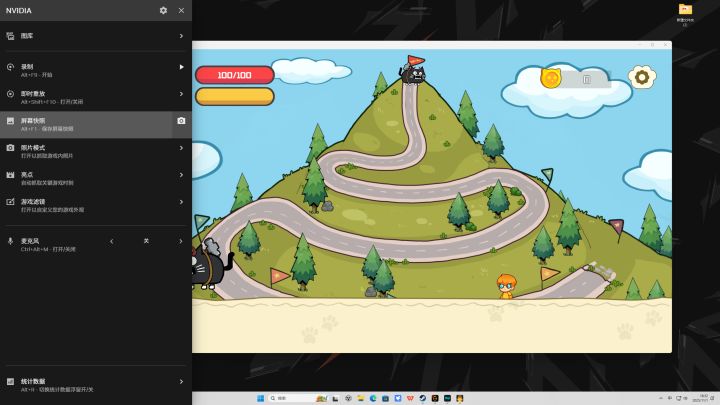
Task: Click the camera icon beside 照片模式
Action: [x=10, y=148]
